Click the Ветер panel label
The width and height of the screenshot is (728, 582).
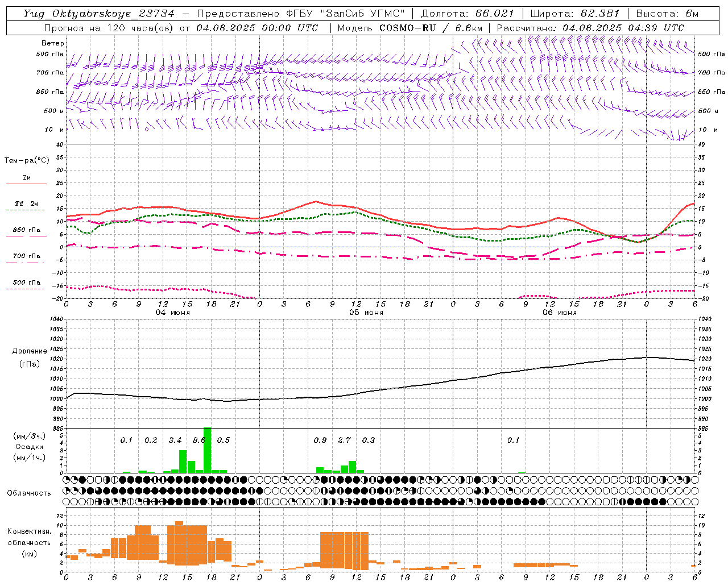point(53,43)
